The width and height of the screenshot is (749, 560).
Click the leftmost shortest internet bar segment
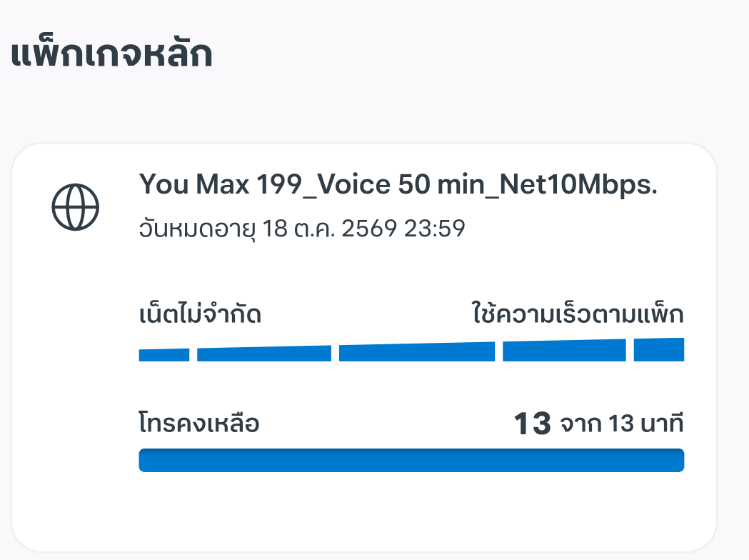164,355
